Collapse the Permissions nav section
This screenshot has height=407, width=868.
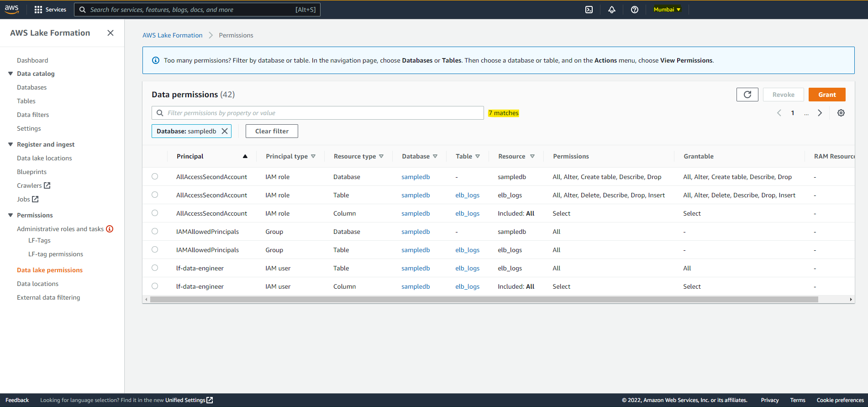(11, 215)
